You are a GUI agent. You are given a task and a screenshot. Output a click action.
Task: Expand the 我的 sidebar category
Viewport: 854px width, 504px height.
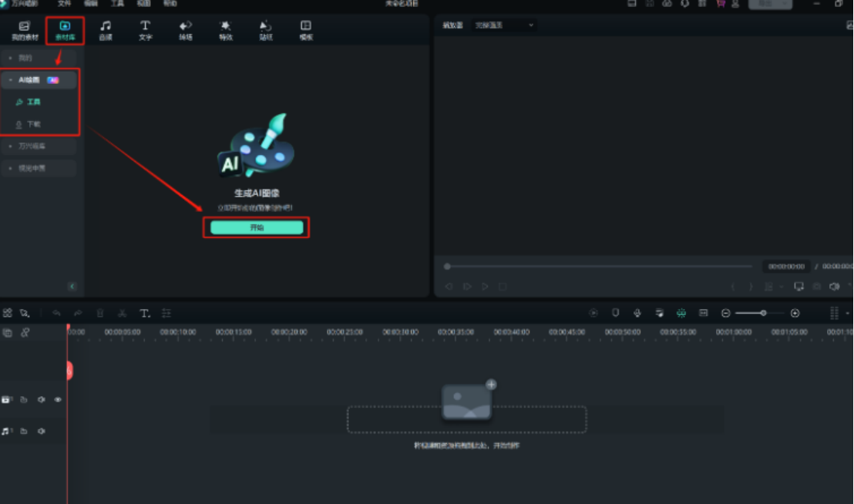pos(39,58)
